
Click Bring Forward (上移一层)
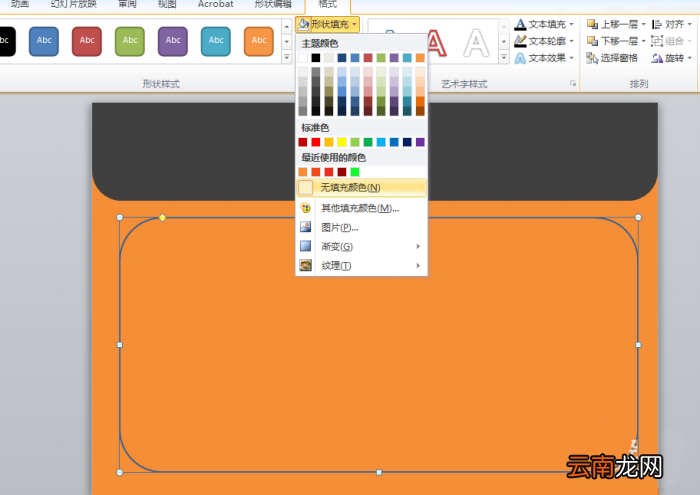tap(612, 24)
